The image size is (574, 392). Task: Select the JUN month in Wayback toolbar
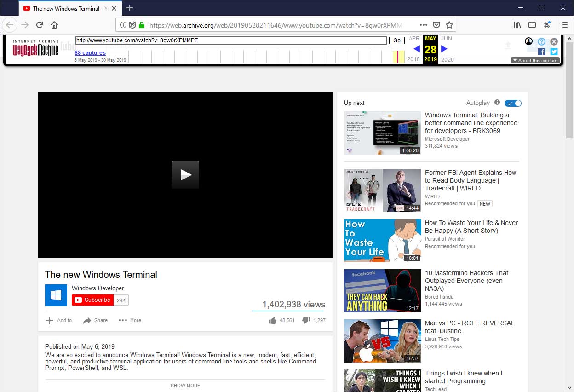point(447,39)
